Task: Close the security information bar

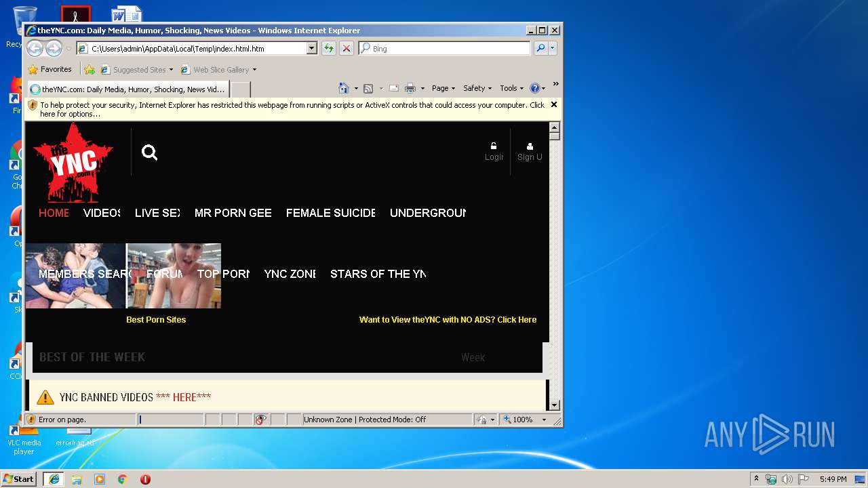Action: tap(554, 104)
